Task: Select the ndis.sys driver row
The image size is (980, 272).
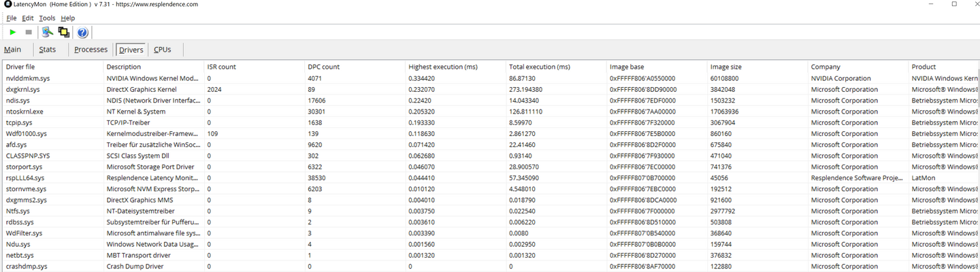Action: click(x=490, y=100)
